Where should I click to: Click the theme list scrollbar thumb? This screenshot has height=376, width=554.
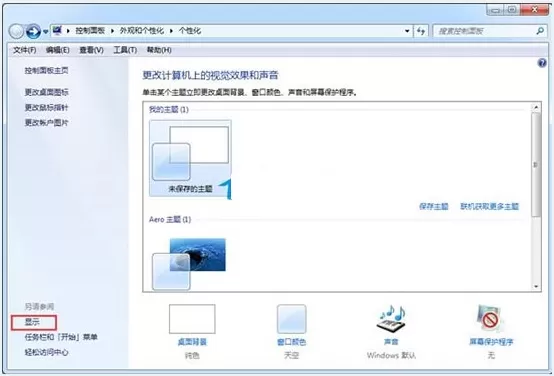(536, 165)
